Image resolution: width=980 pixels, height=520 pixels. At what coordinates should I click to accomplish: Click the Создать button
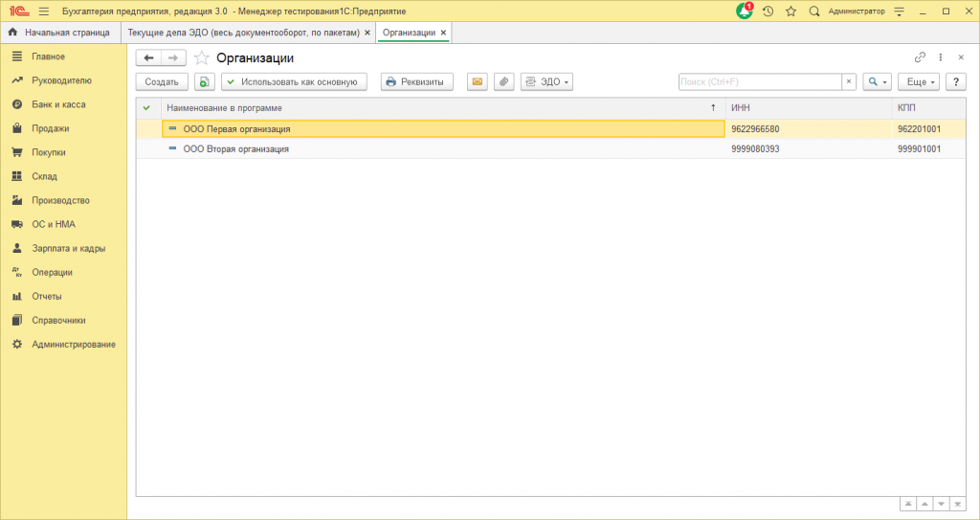point(162,82)
